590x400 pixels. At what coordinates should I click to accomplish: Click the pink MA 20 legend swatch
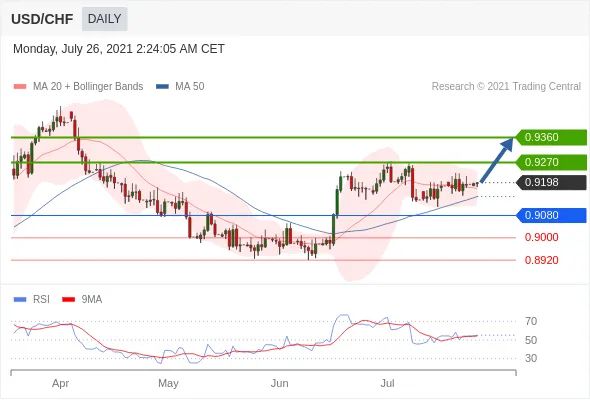pyautogui.click(x=20, y=87)
